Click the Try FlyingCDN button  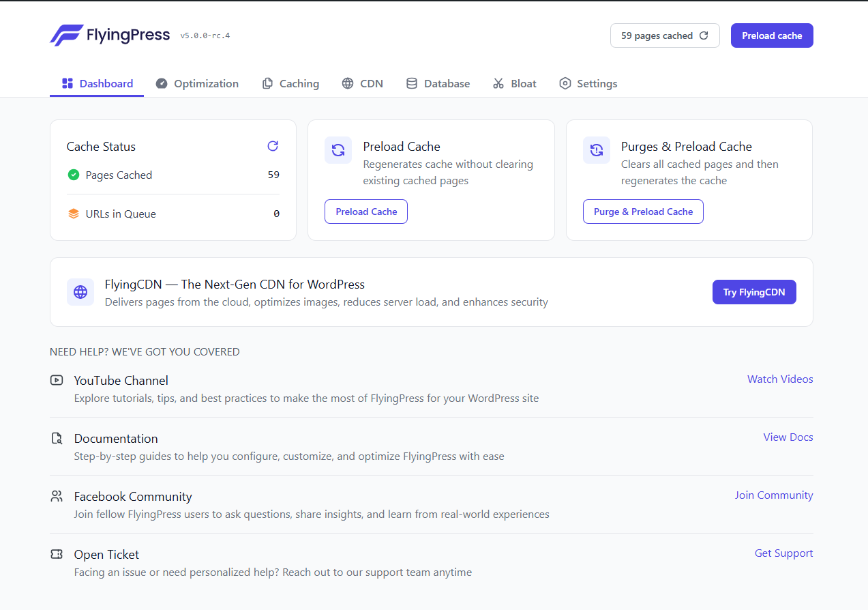[754, 292]
